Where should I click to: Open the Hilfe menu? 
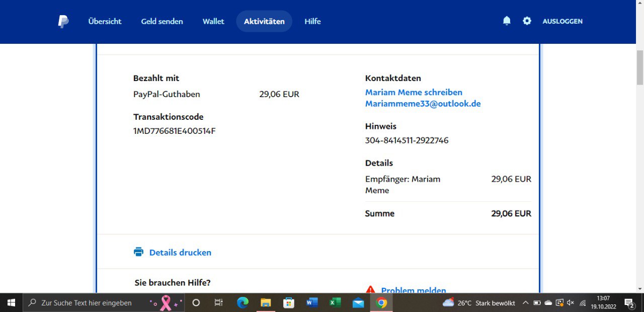(x=312, y=21)
